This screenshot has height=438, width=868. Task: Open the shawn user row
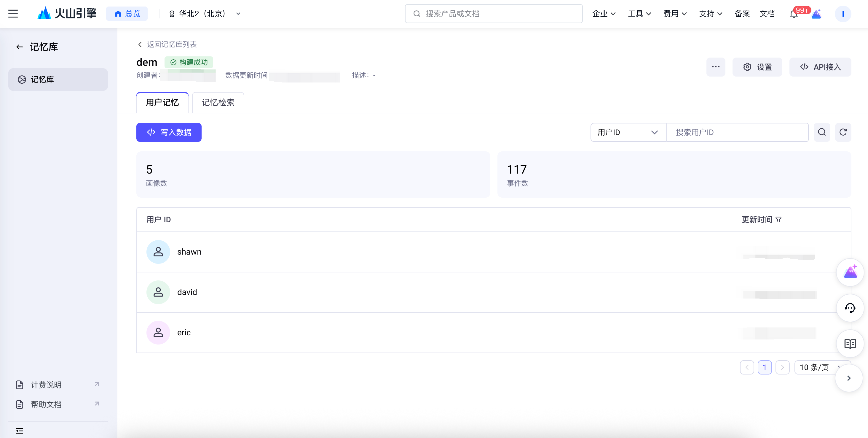(x=189, y=252)
